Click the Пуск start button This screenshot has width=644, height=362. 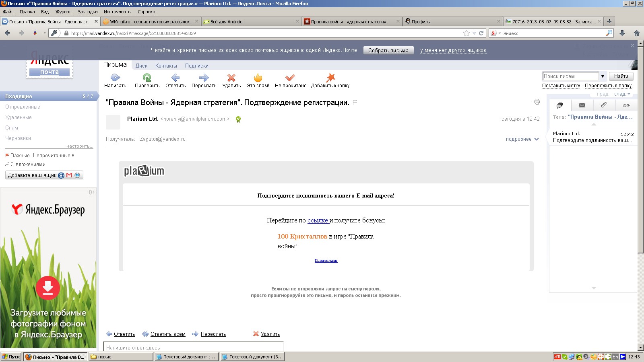tap(11, 357)
